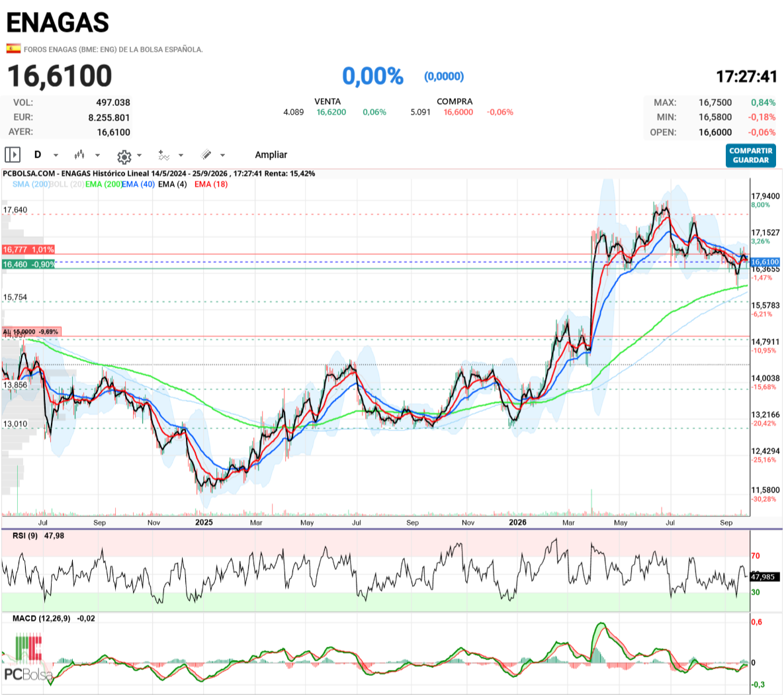Toggle the EMA (4) indicator label
784x695 pixels.
[x=173, y=184]
